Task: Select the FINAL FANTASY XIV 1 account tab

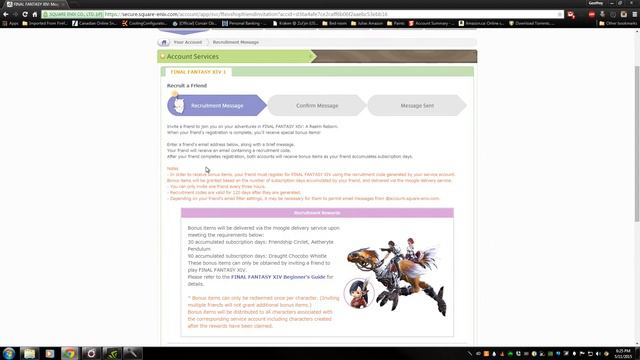Action: [198, 72]
